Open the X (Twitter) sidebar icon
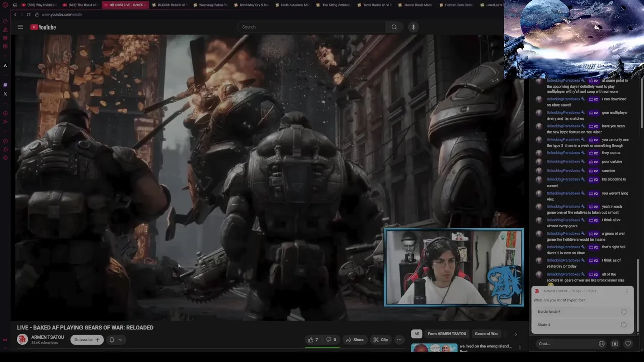This screenshot has width=644, height=362. [5, 94]
